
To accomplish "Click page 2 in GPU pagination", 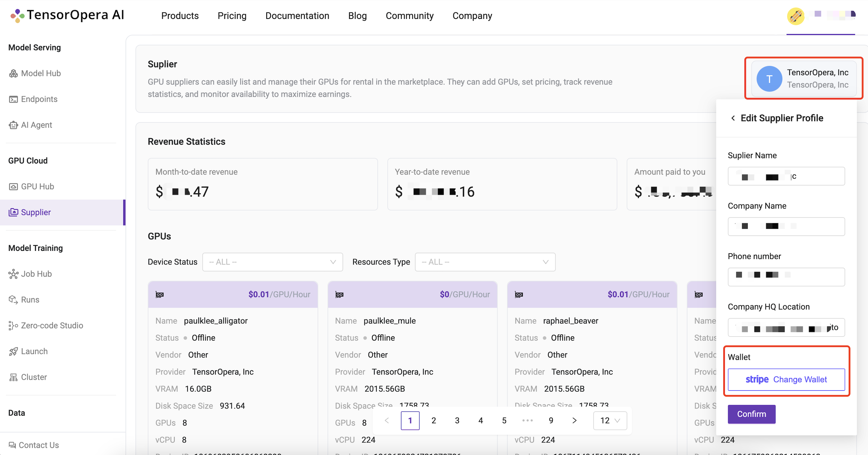I will (x=433, y=421).
